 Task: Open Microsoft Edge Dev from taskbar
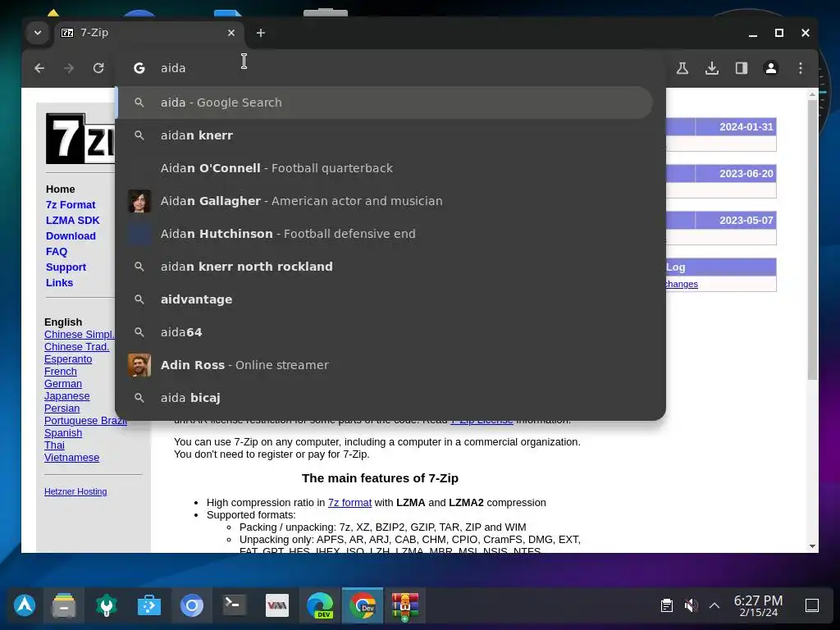tap(320, 605)
